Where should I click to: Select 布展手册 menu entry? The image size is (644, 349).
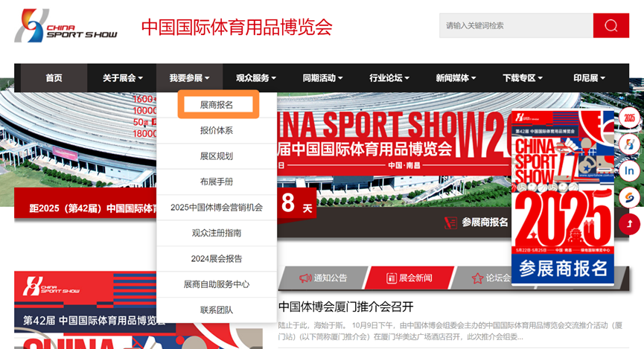tap(217, 182)
